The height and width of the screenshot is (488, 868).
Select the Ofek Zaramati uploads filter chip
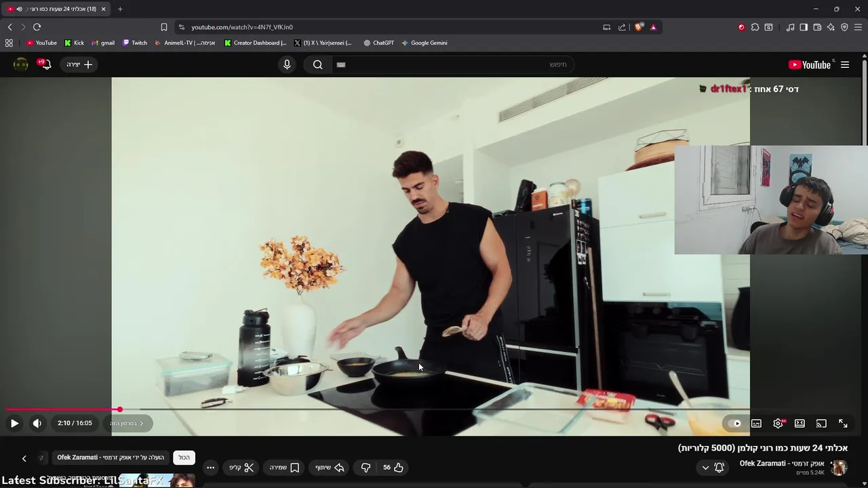pyautogui.click(x=111, y=457)
